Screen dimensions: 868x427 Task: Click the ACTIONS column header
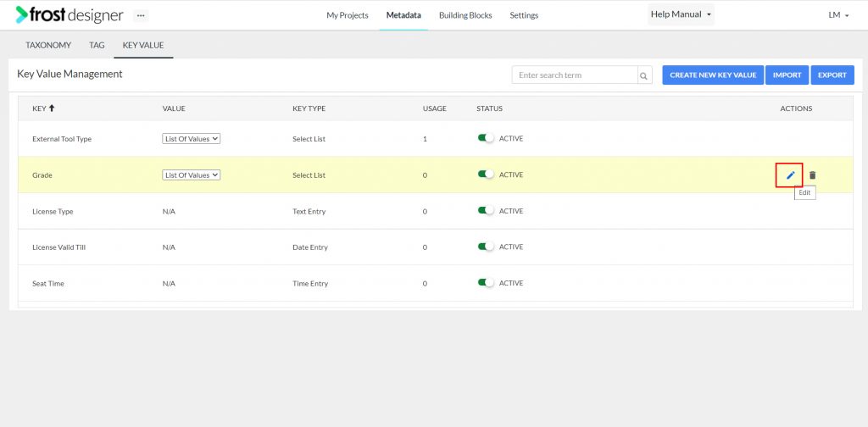point(796,108)
